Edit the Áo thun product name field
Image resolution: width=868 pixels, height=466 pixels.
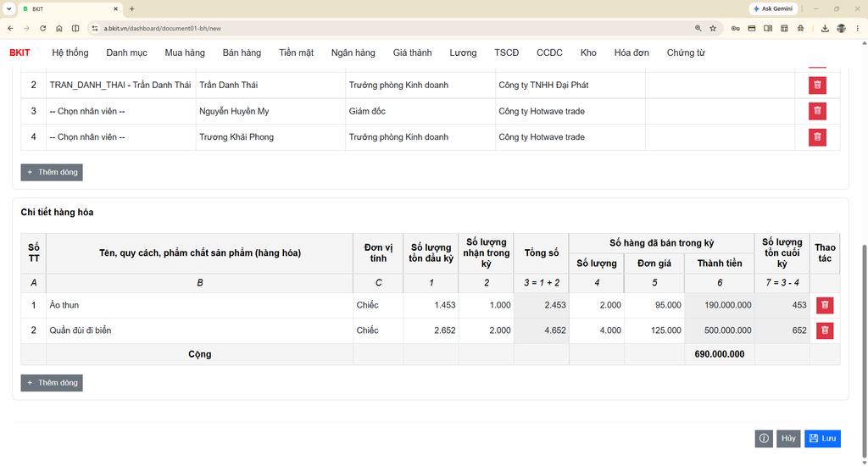tap(200, 305)
